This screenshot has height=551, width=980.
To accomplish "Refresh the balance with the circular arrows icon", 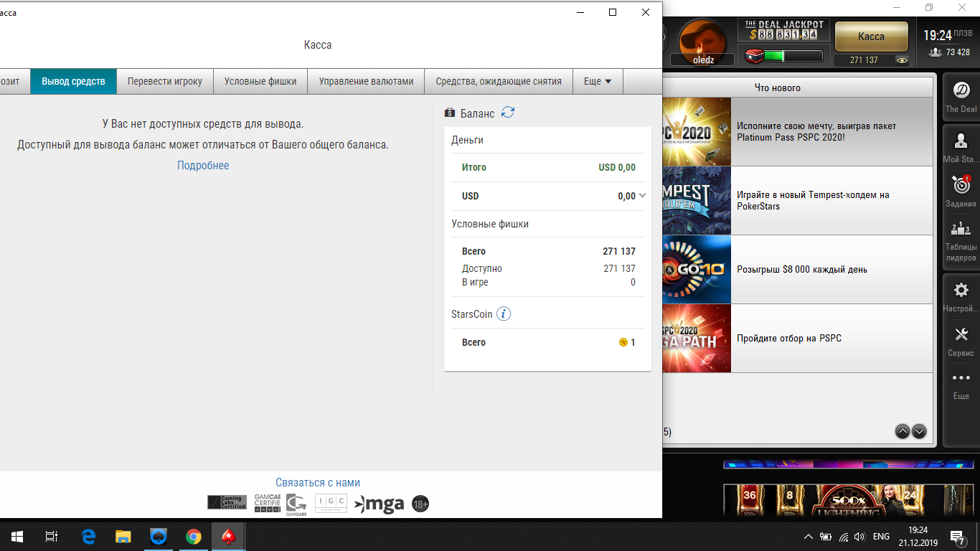I will 508,113.
